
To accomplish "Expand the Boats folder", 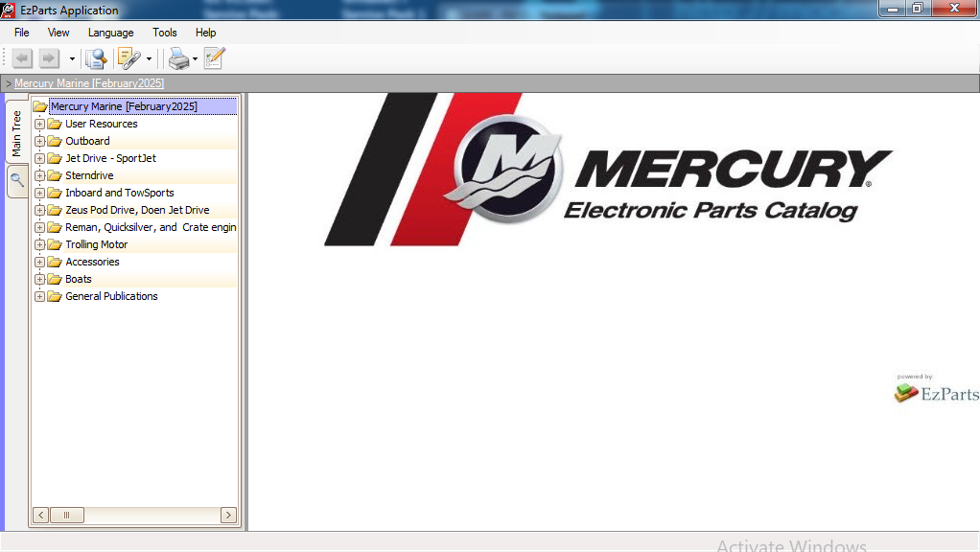I will coord(39,279).
